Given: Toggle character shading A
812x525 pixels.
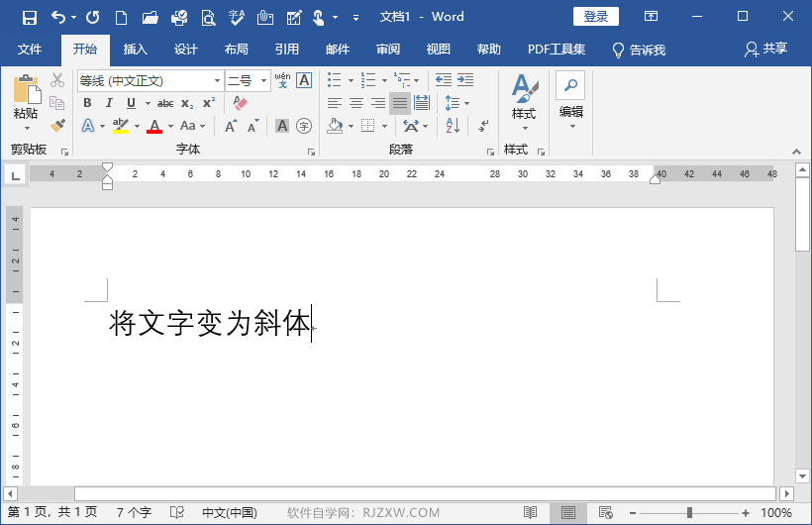Looking at the screenshot, I should (282, 126).
